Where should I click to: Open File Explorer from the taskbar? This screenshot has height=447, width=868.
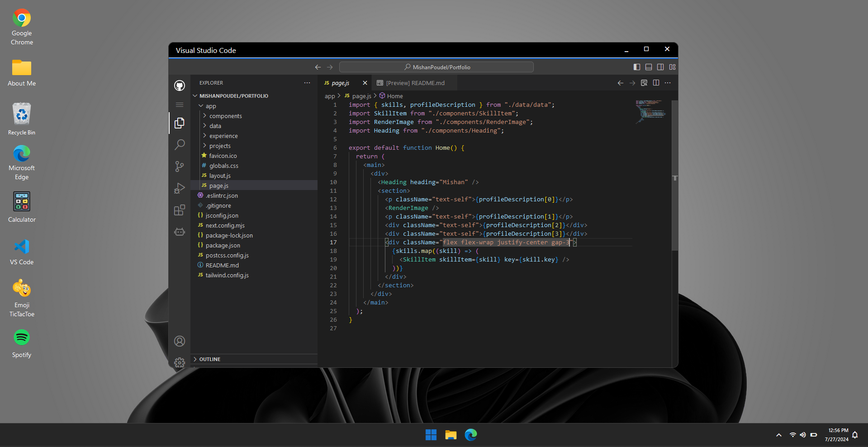click(x=451, y=435)
